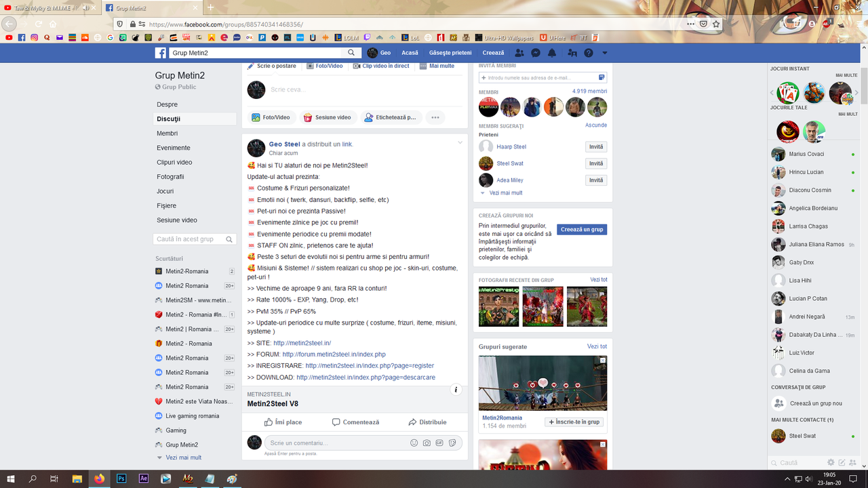
Task: Open chat settings gear at the sidebar bottom
Action: (x=831, y=463)
